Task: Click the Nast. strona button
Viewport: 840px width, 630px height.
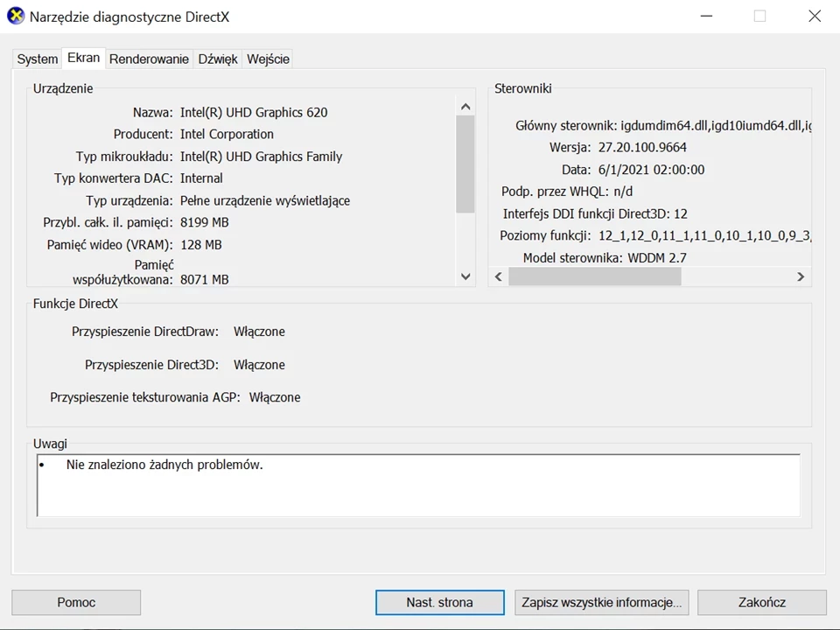Action: (x=440, y=602)
